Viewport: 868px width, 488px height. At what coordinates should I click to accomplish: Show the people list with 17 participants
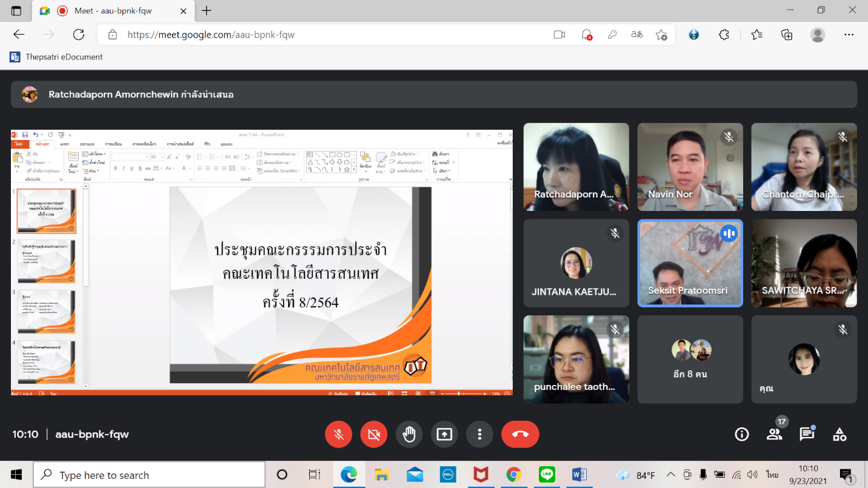tap(774, 434)
